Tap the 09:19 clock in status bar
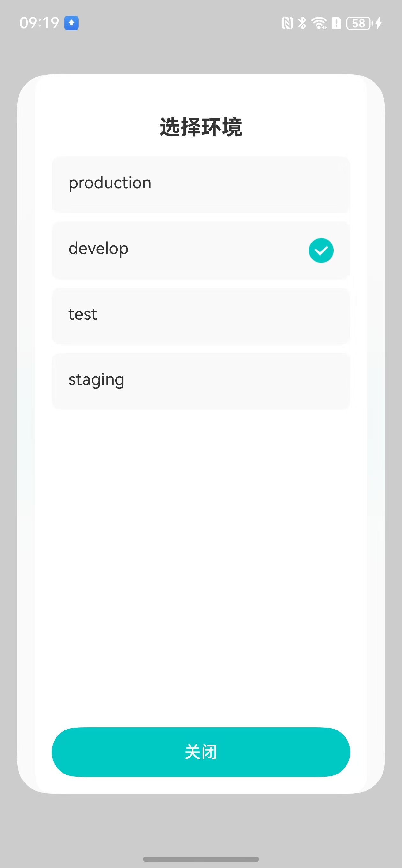402x868 pixels. click(39, 23)
